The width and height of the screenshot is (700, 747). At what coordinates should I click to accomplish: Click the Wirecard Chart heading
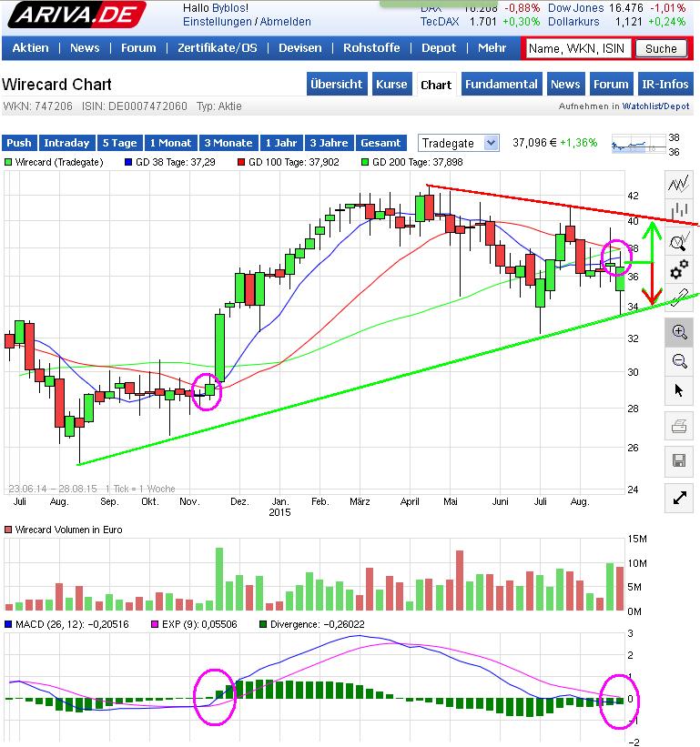56,85
